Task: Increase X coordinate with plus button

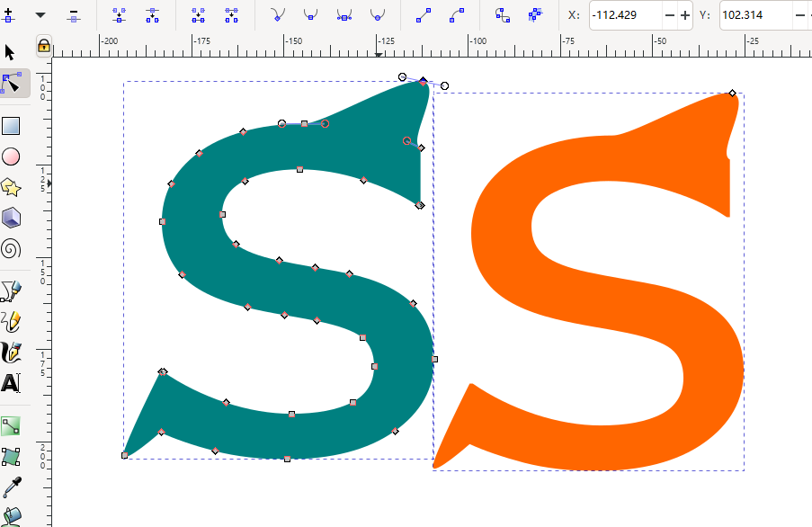Action: pyautogui.click(x=685, y=15)
